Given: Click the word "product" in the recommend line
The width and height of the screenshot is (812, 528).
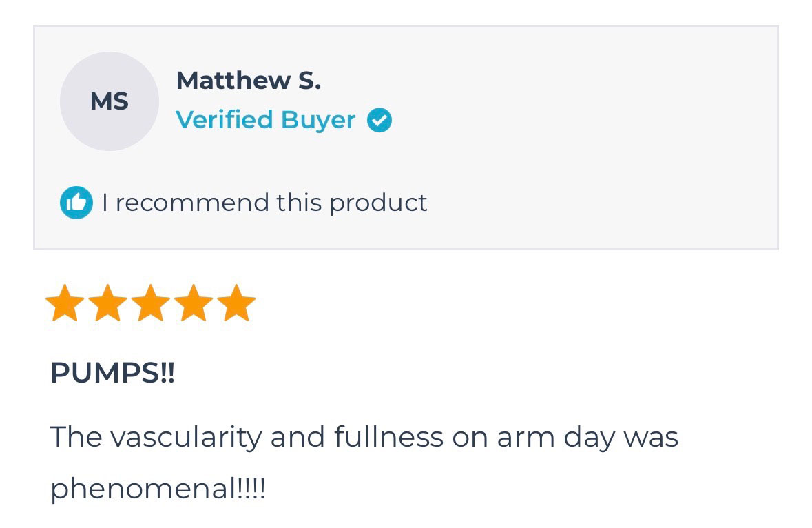Looking at the screenshot, I should pyautogui.click(x=378, y=203).
